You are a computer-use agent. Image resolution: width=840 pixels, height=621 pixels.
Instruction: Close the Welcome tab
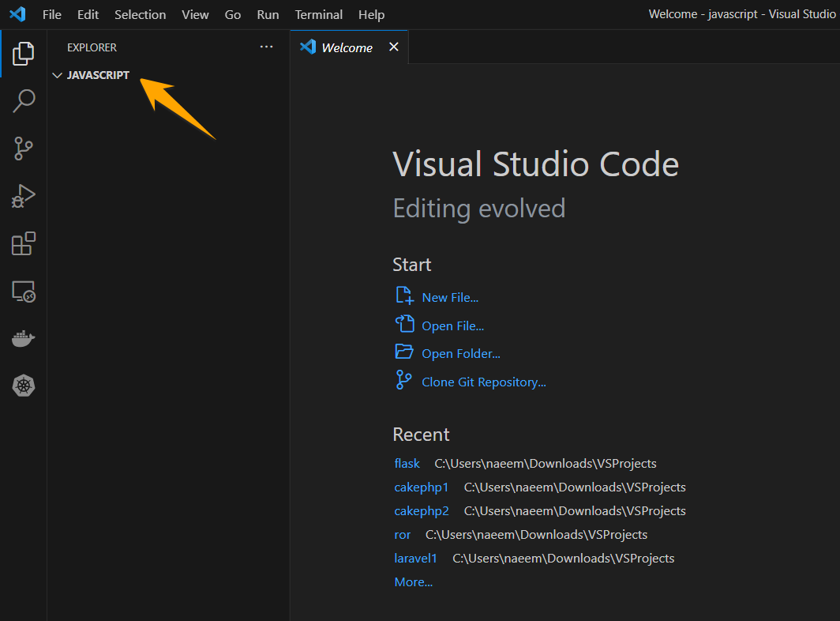click(394, 47)
